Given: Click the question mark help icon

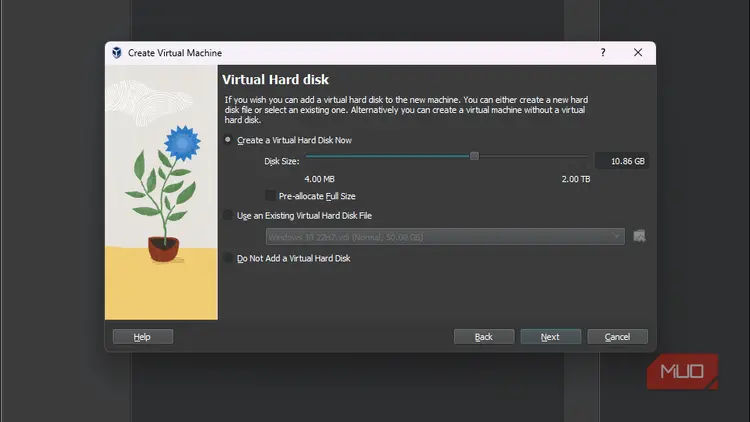Looking at the screenshot, I should (603, 53).
